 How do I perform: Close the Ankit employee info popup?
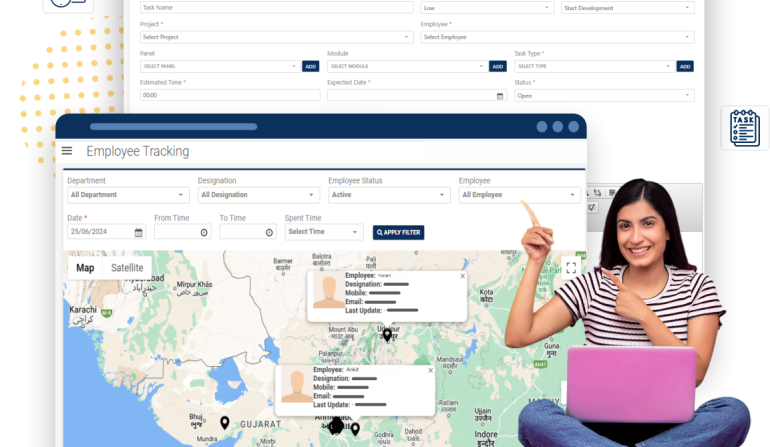click(431, 370)
